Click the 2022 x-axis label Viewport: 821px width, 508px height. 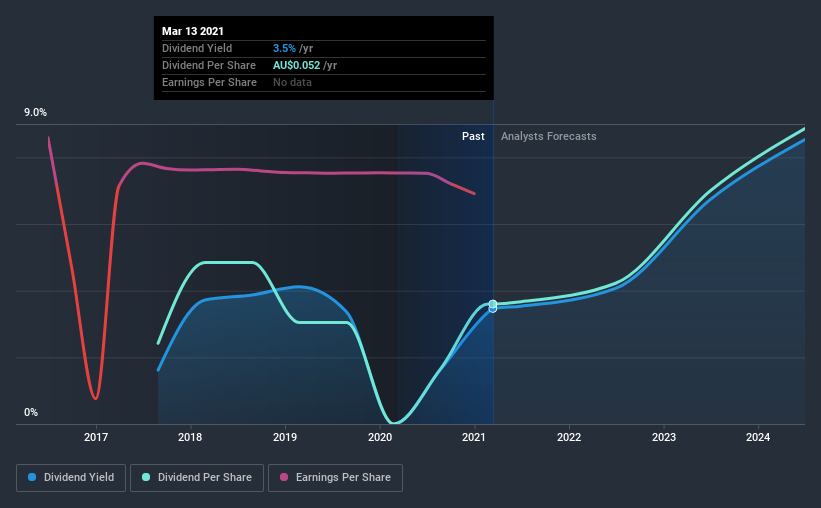569,437
